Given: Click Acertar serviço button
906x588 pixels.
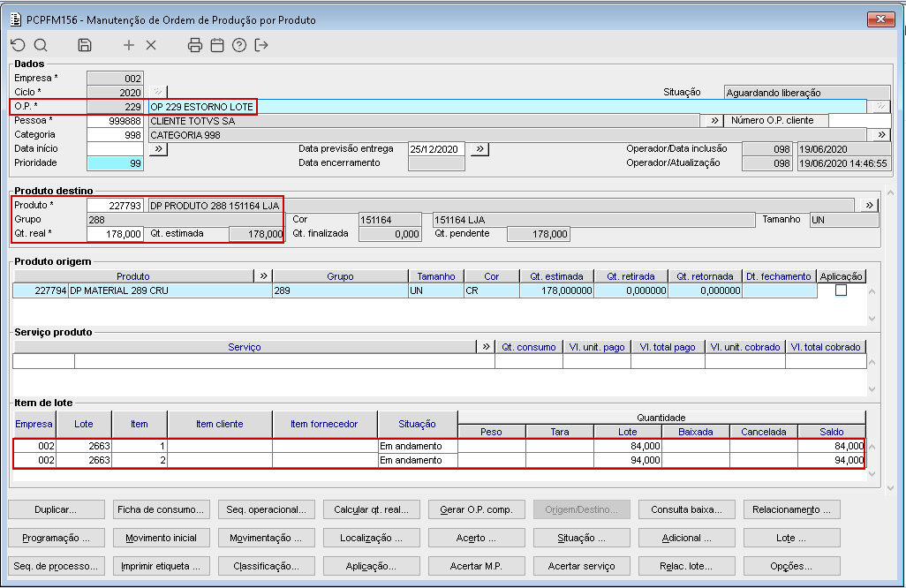Looking at the screenshot, I should tap(582, 566).
